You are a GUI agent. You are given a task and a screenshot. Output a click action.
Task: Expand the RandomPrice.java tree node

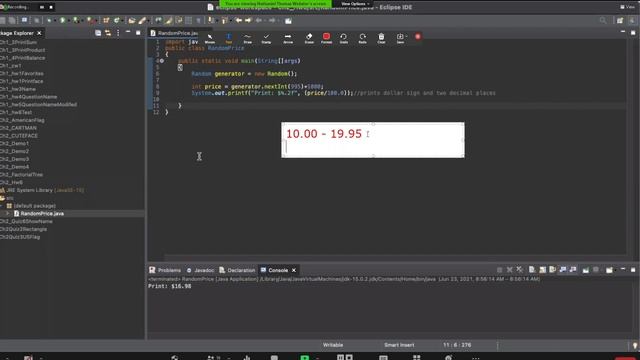pos(7,213)
